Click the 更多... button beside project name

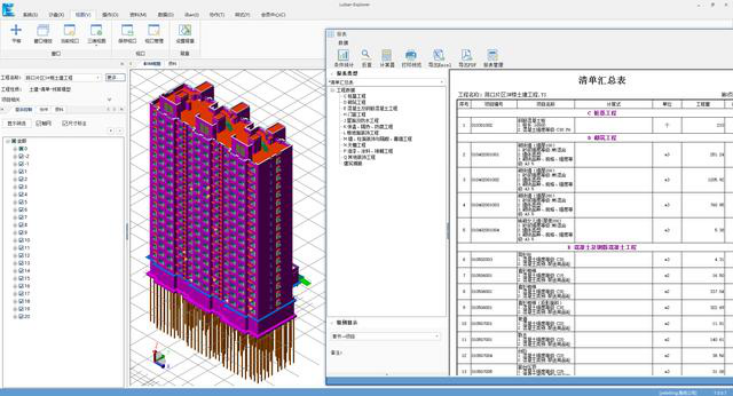coord(114,78)
